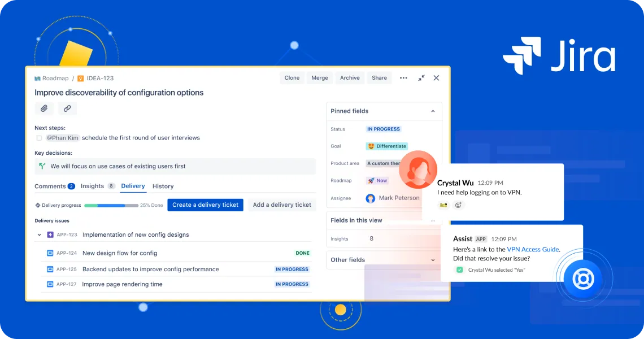Click the APP-125 task type icon
This screenshot has width=644, height=339.
50,269
